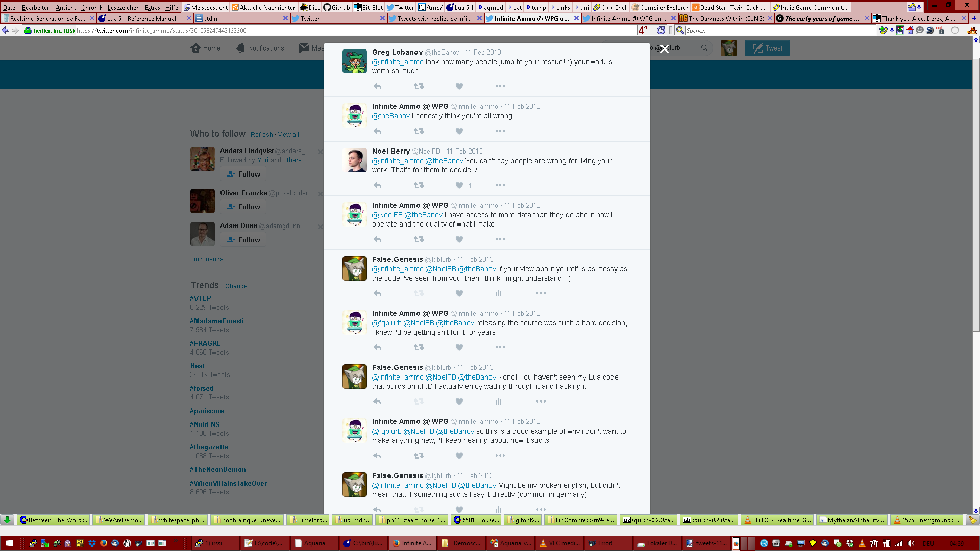Reply to Noel Berry's tweet
The image size is (980, 551).
pyautogui.click(x=377, y=185)
